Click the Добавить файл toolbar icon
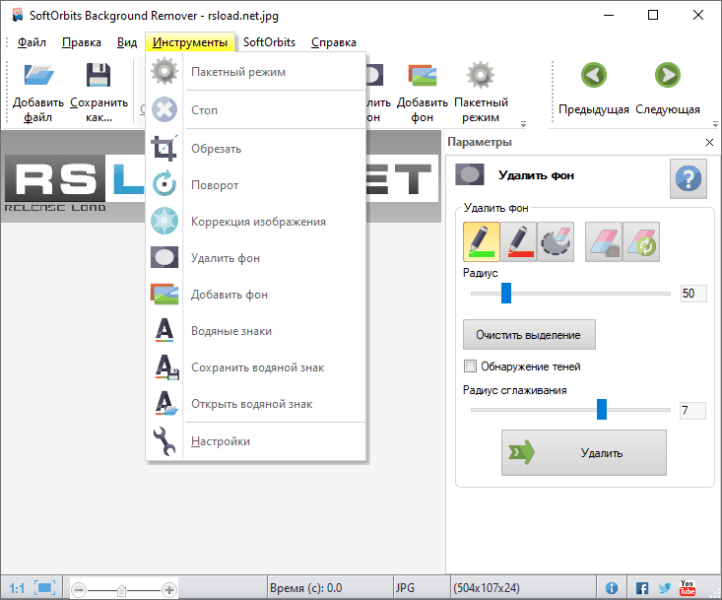This screenshot has height=600, width=722. (38, 76)
